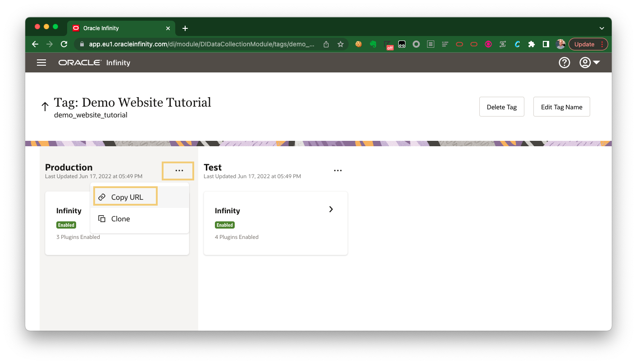Expand the user profile dropdown arrow

tap(596, 63)
